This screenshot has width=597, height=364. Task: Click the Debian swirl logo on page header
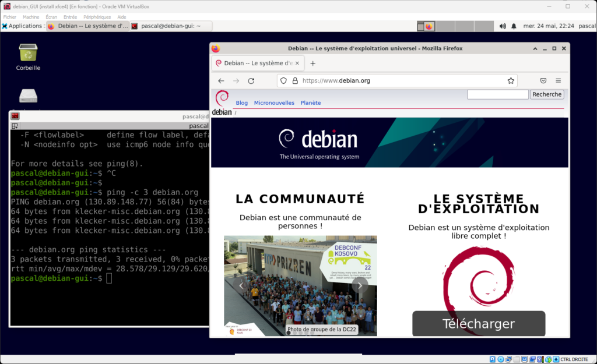222,98
